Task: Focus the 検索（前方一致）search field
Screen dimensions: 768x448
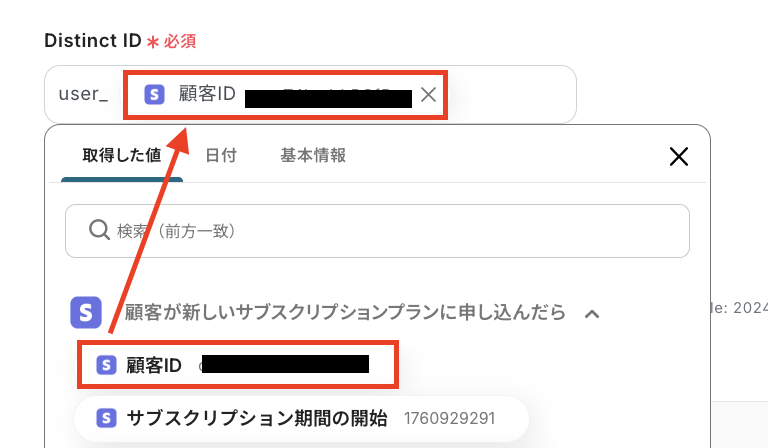Action: click(377, 231)
